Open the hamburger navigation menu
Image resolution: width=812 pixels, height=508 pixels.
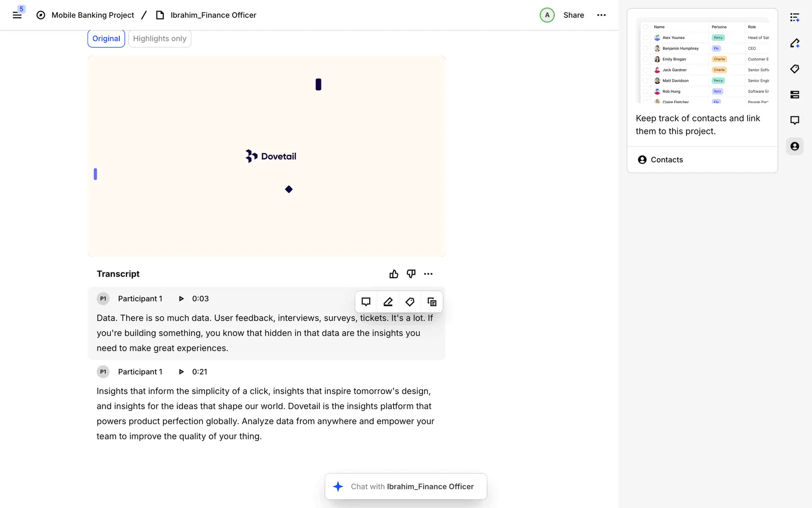(x=17, y=15)
